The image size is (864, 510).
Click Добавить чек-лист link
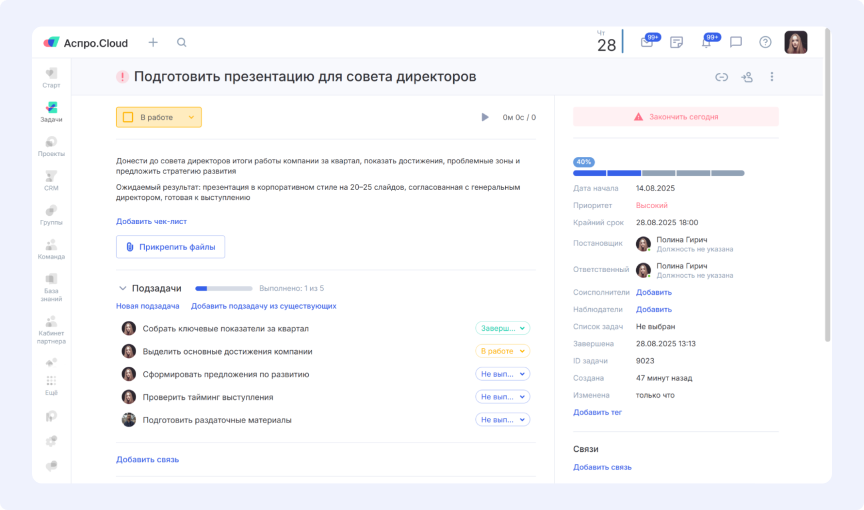pos(151,221)
